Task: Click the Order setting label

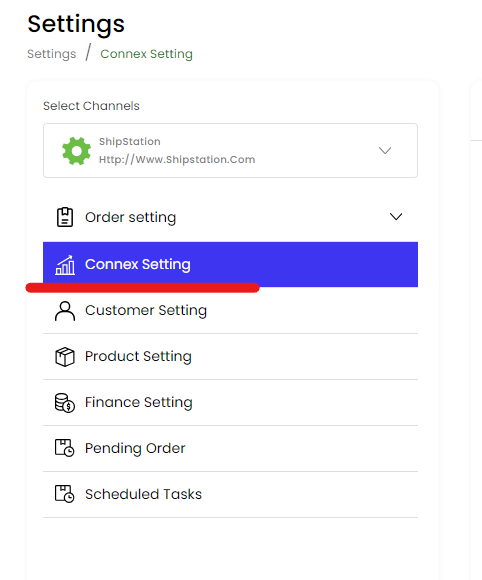Action: point(131,218)
